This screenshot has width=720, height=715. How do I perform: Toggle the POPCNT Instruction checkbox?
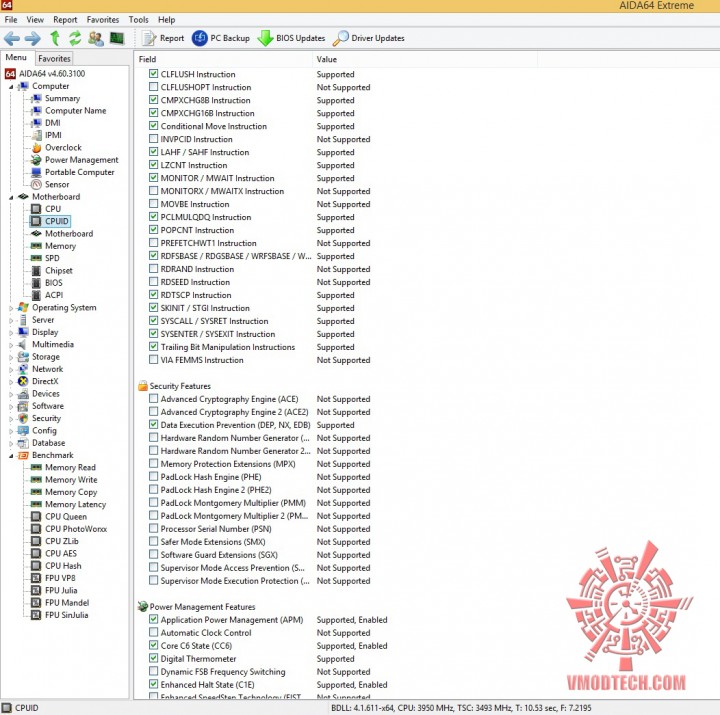coord(153,230)
